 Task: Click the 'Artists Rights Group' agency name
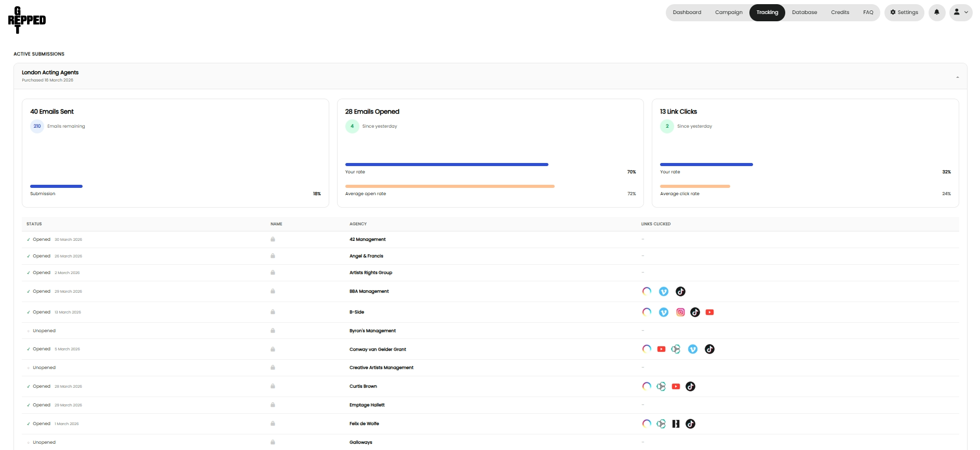(x=371, y=272)
